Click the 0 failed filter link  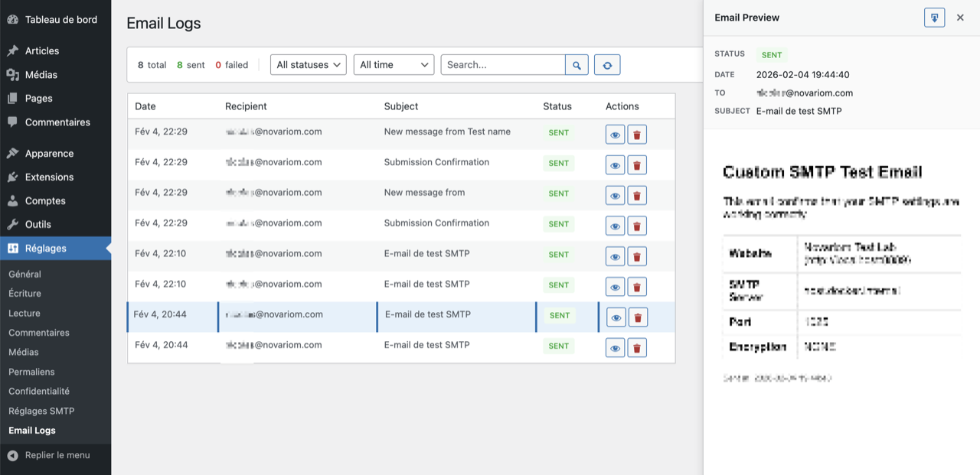231,65
